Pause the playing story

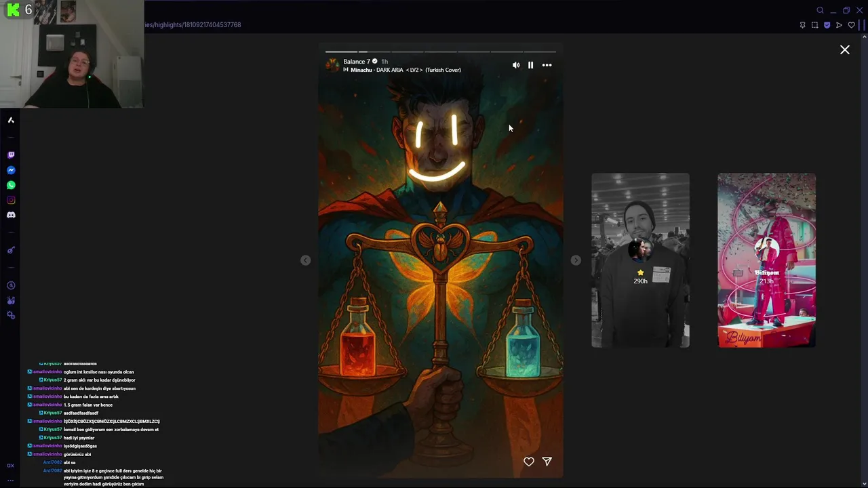530,65
